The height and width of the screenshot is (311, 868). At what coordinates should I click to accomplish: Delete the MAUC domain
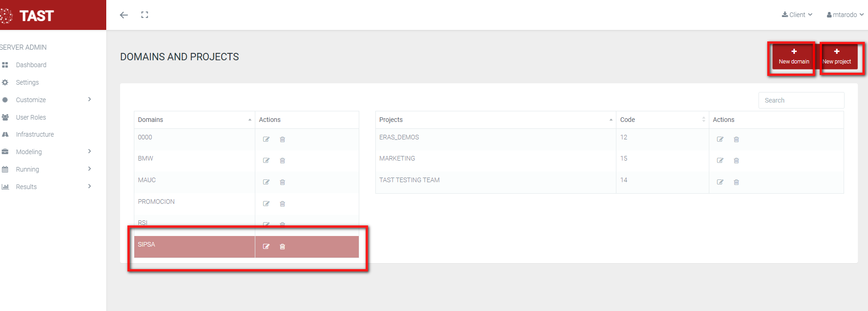click(282, 182)
